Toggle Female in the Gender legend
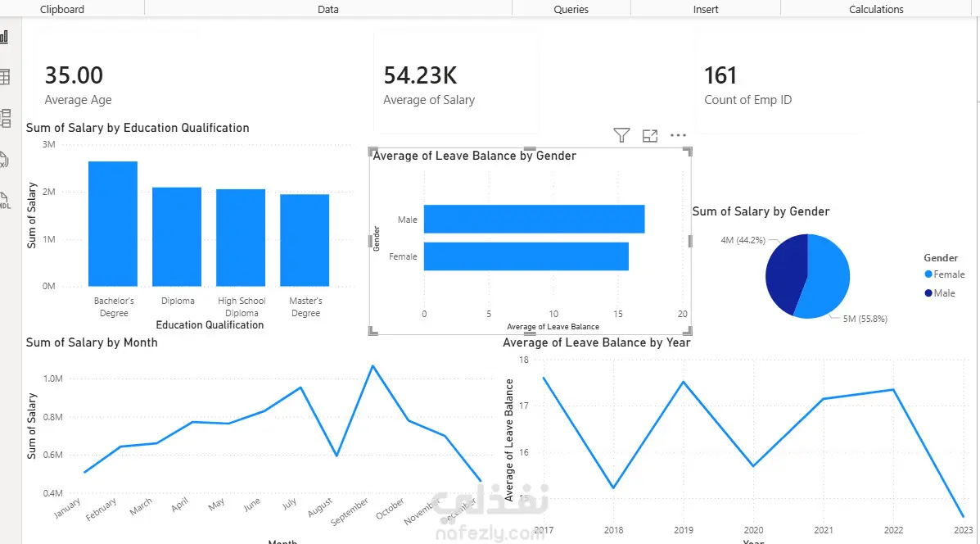980x544 pixels. pos(944,274)
